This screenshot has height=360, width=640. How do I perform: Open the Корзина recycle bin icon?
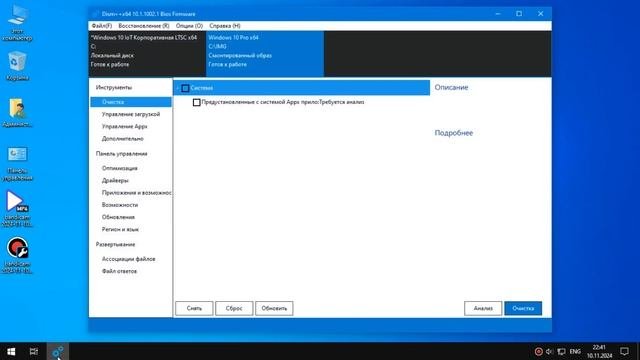pyautogui.click(x=17, y=65)
